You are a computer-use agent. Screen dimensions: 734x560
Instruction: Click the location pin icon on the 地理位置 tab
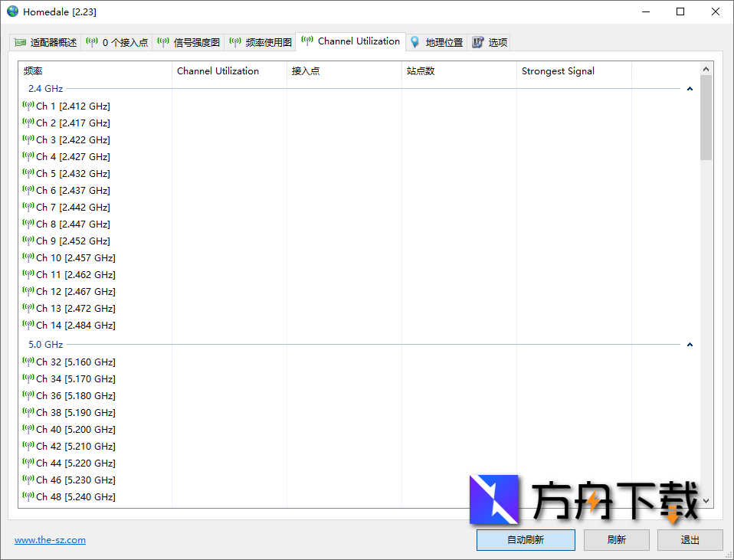pos(415,42)
